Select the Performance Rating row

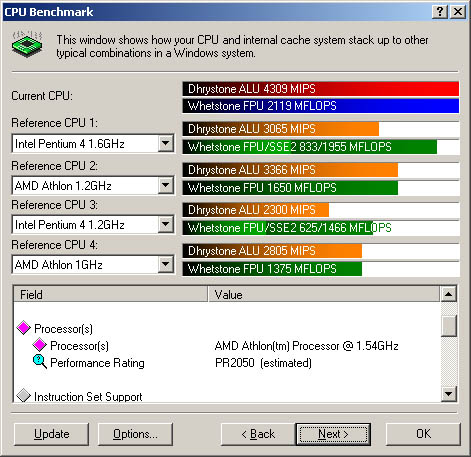(97, 363)
